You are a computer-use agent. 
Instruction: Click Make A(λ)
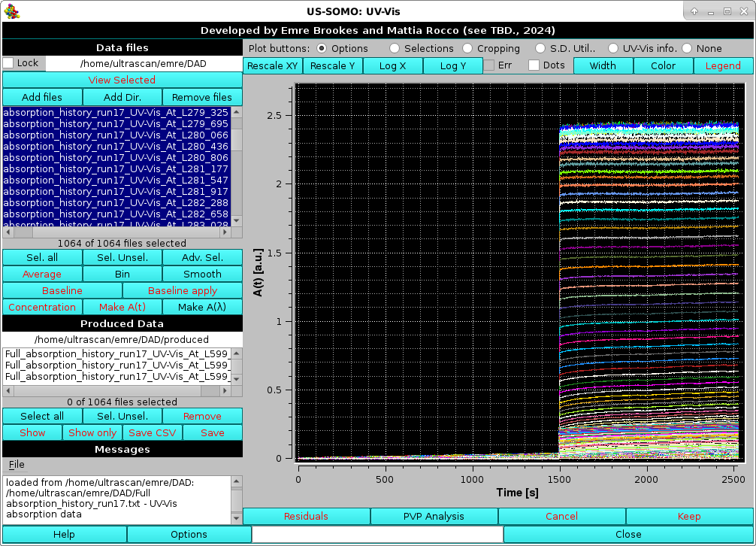pyautogui.click(x=202, y=307)
